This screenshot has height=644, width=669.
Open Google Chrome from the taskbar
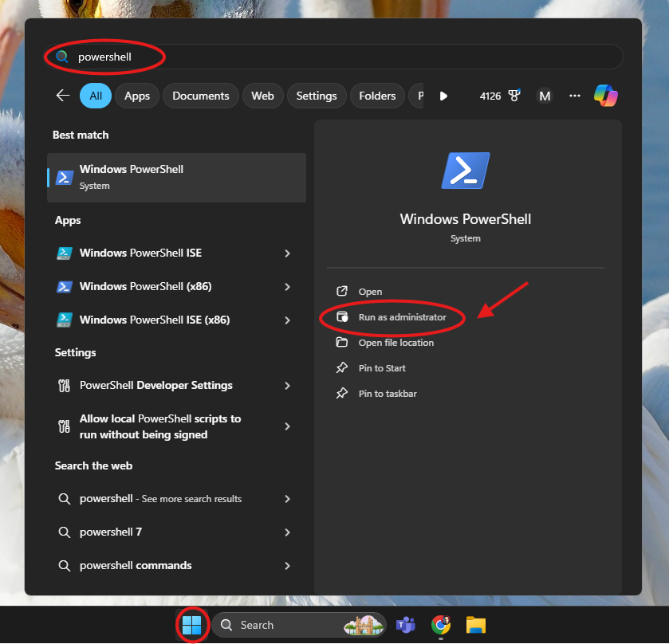441,625
